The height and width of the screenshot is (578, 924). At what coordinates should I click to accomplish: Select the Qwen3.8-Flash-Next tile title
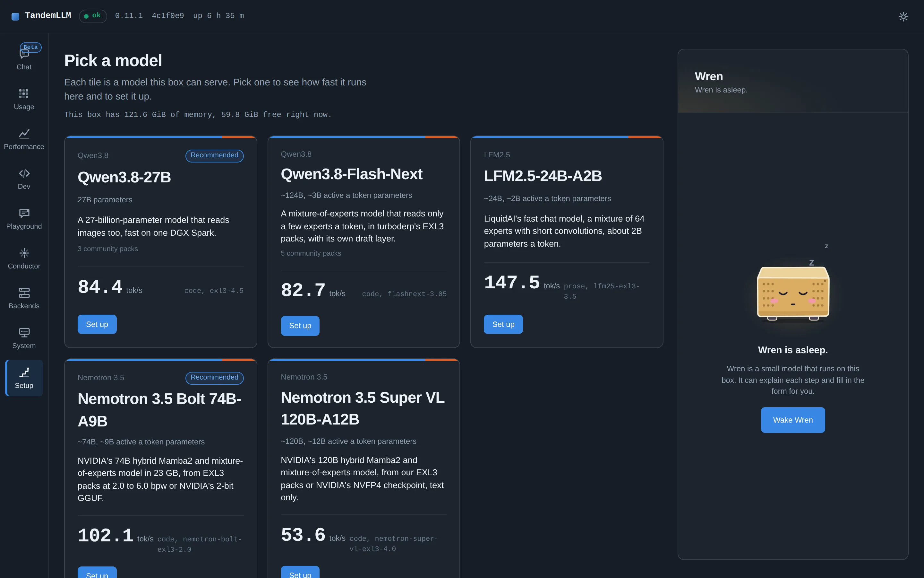352,174
